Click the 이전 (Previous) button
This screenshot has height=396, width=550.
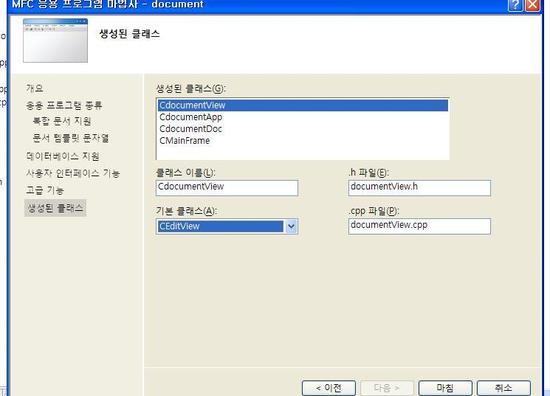329,388
